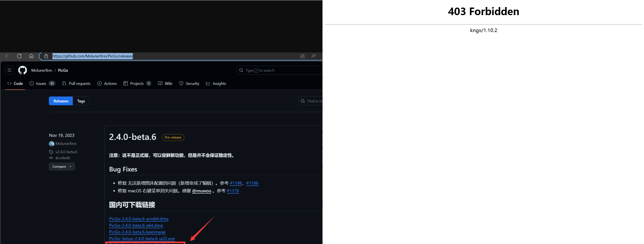Download PicGo-2.4.0-beta.6-arm64.dmg
This screenshot has height=244, width=644.
click(139, 219)
